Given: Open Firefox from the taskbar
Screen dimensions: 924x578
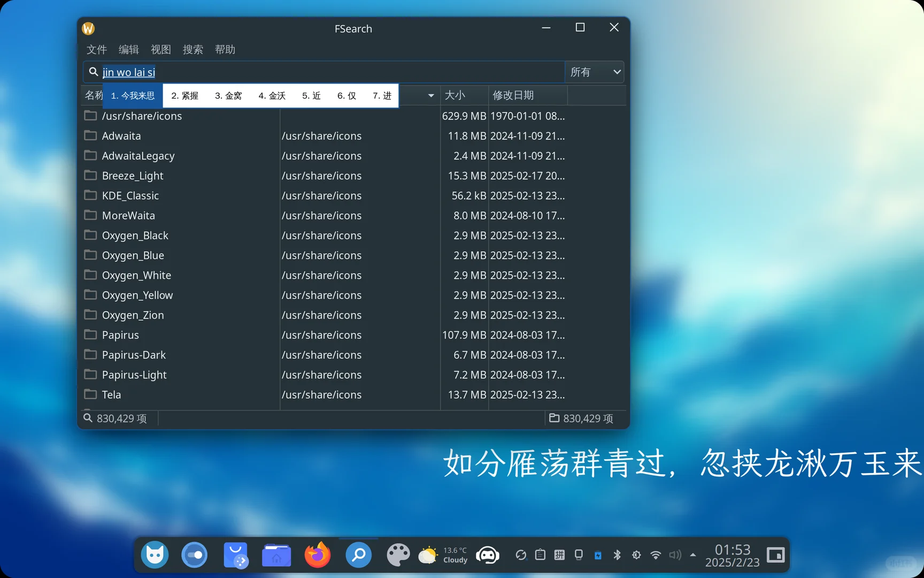Looking at the screenshot, I should click(318, 555).
